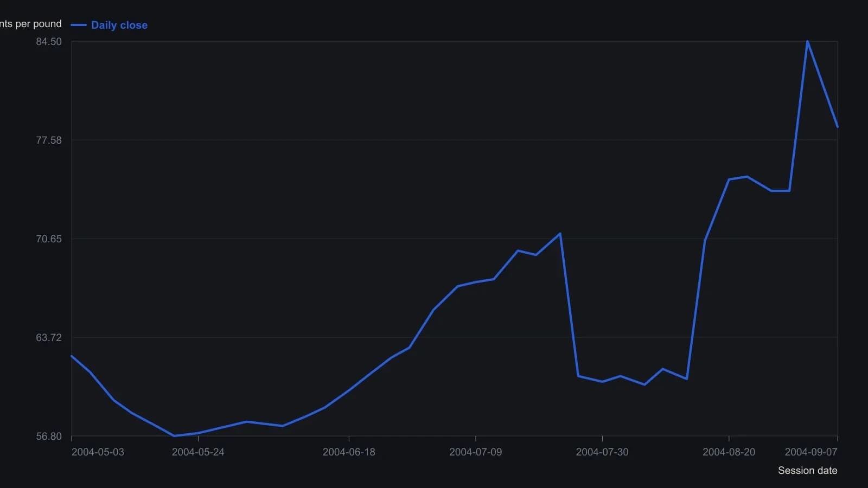Click the 77.58 y-axis label

click(x=49, y=140)
